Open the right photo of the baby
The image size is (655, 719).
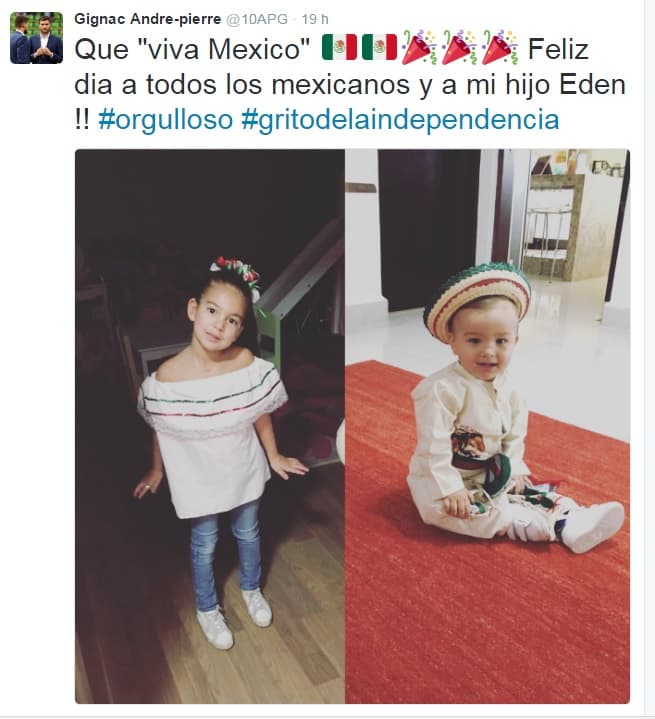488,426
